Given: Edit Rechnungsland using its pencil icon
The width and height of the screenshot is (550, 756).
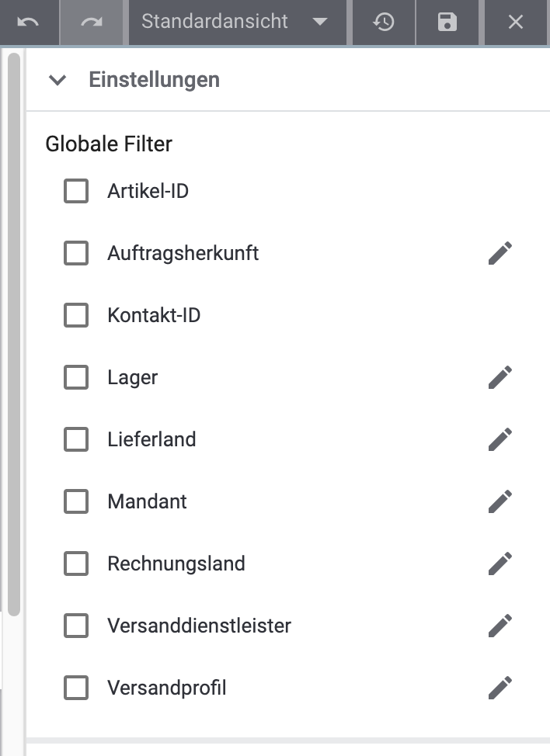Looking at the screenshot, I should click(500, 564).
